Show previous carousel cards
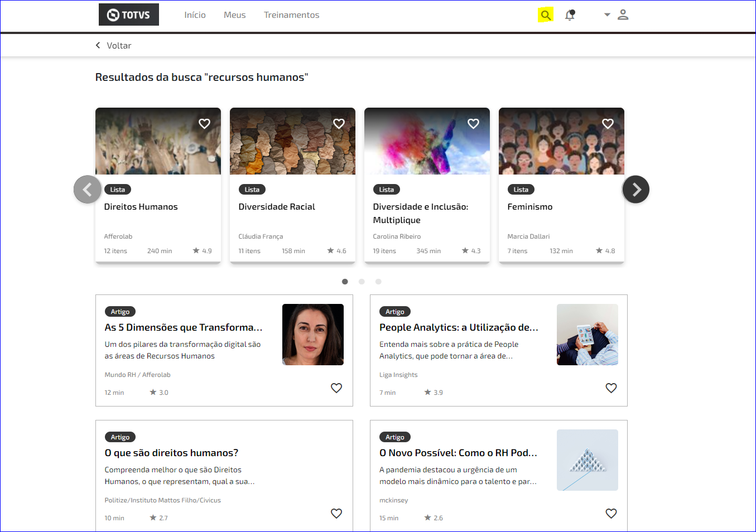This screenshot has height=532, width=756. click(x=88, y=190)
